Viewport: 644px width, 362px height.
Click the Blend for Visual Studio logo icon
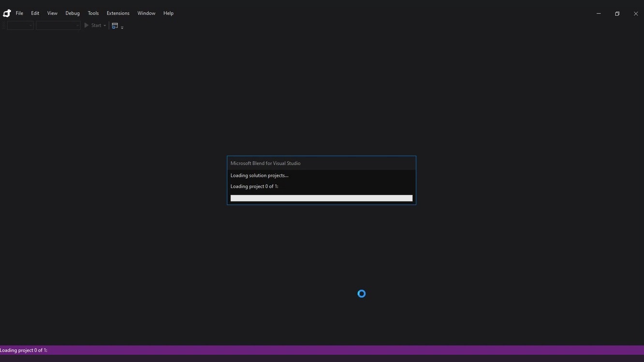[7, 13]
